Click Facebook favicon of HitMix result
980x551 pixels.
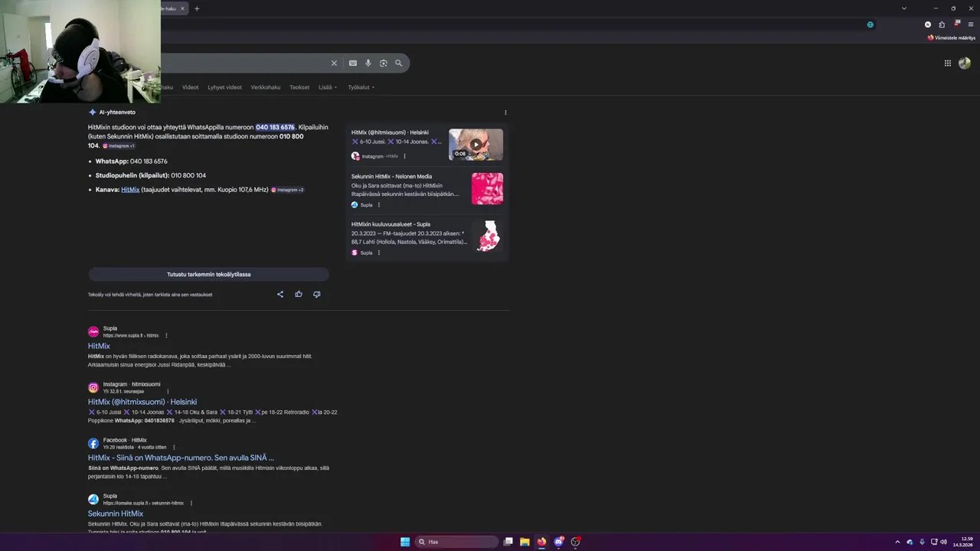[93, 443]
